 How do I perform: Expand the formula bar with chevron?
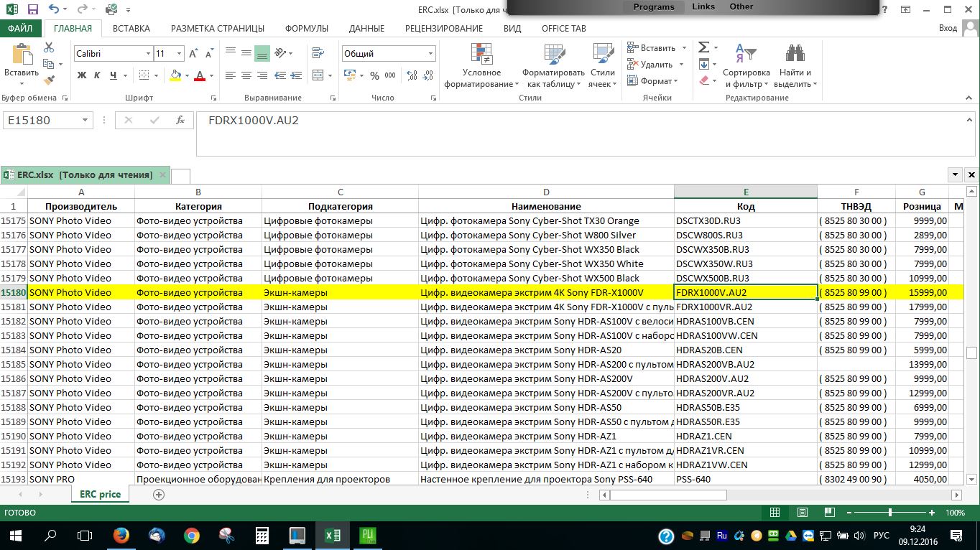(970, 120)
